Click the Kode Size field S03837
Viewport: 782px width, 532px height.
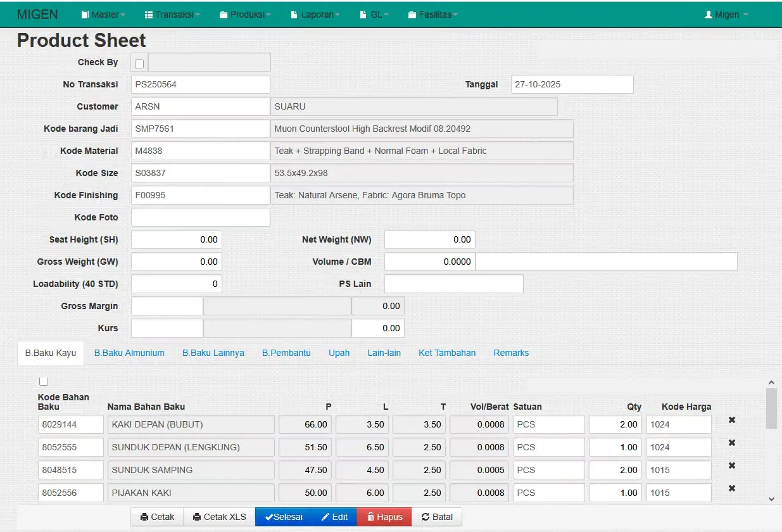point(201,173)
